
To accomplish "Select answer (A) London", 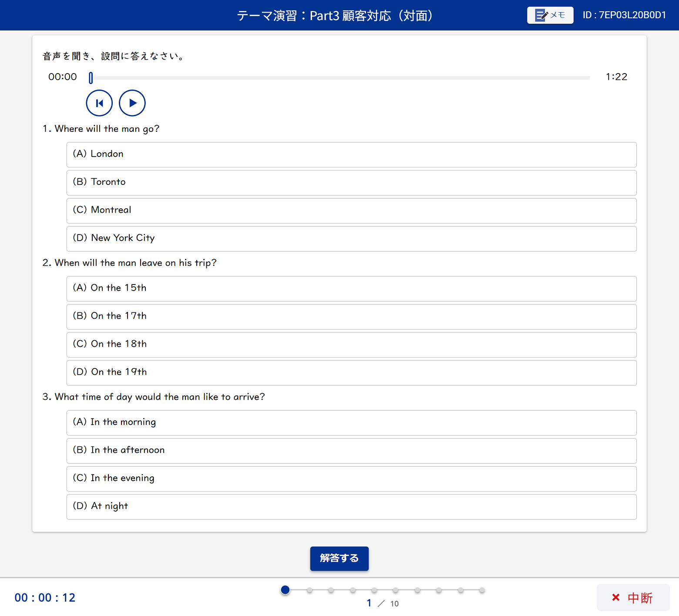I will [x=351, y=154].
